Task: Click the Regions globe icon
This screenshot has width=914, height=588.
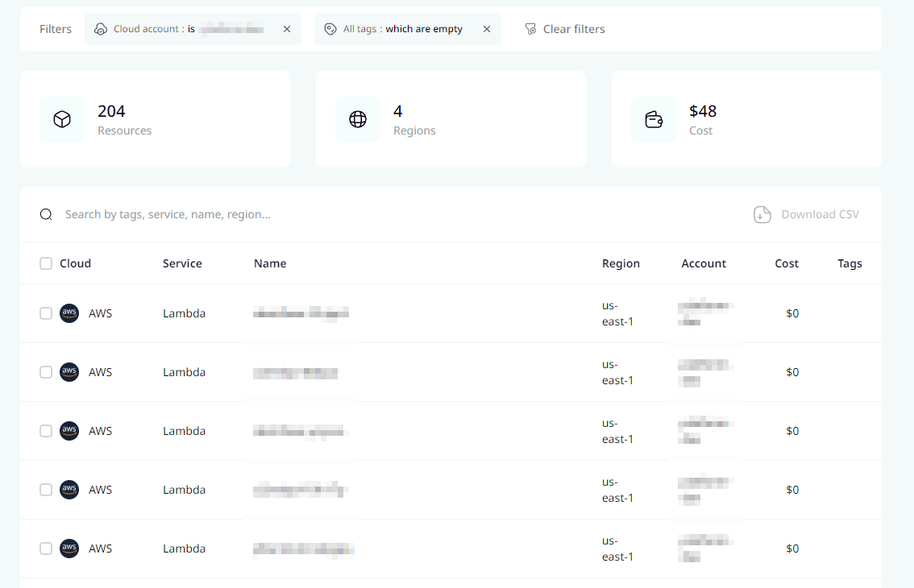Action: coord(358,118)
